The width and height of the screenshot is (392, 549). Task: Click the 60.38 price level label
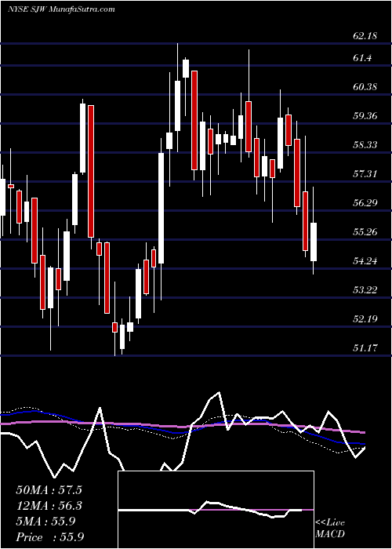coord(365,87)
